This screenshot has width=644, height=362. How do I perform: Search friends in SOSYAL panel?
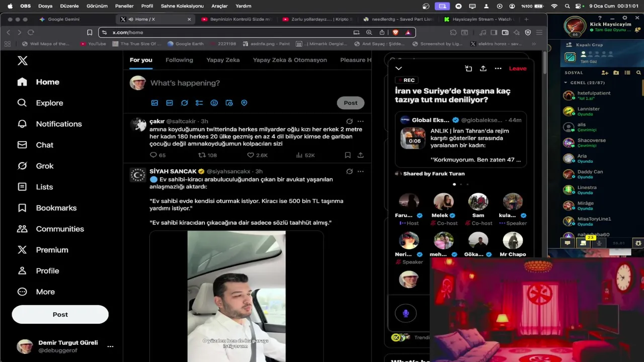click(x=638, y=72)
